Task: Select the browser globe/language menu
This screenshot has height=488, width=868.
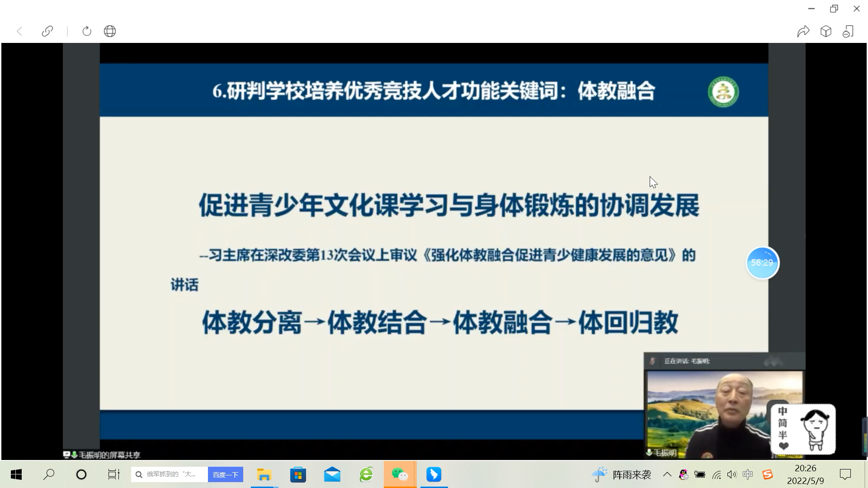Action: pyautogui.click(x=109, y=31)
